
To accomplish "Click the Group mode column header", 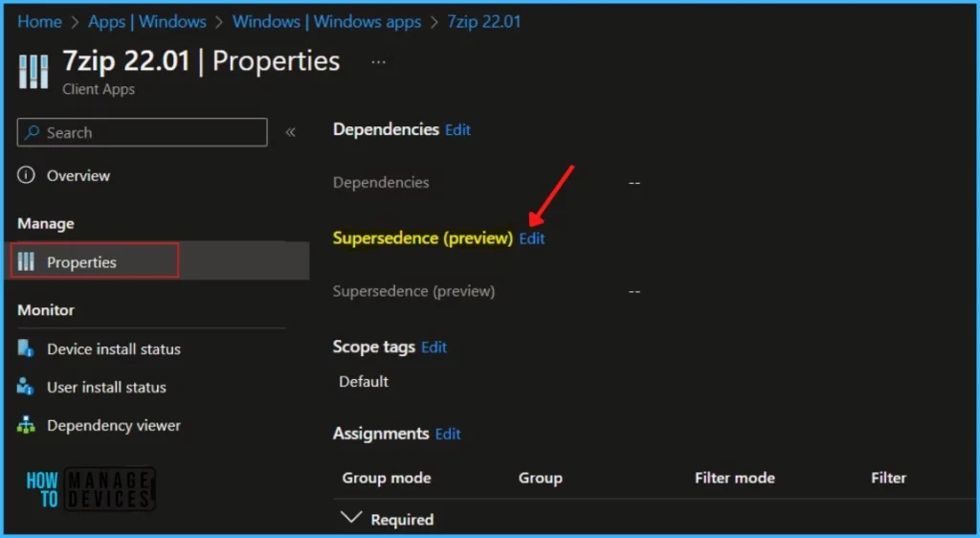I will [x=387, y=478].
